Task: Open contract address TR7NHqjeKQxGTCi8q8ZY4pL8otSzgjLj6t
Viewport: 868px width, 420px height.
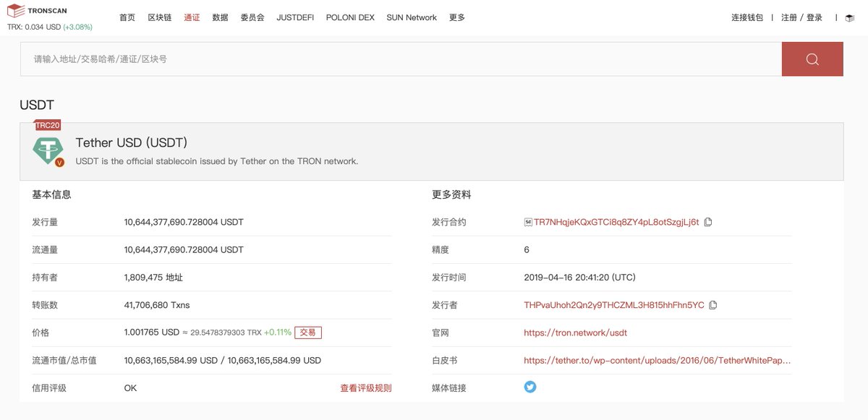Action: tap(616, 222)
